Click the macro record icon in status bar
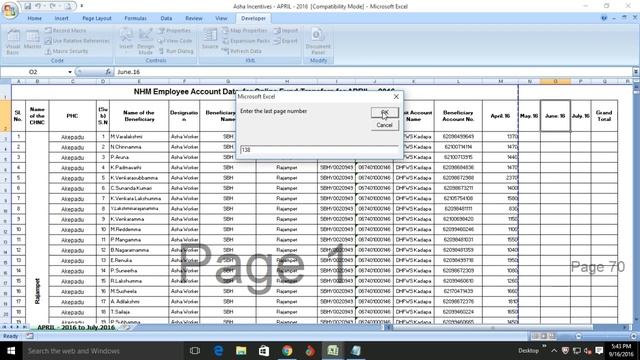 tap(29, 336)
